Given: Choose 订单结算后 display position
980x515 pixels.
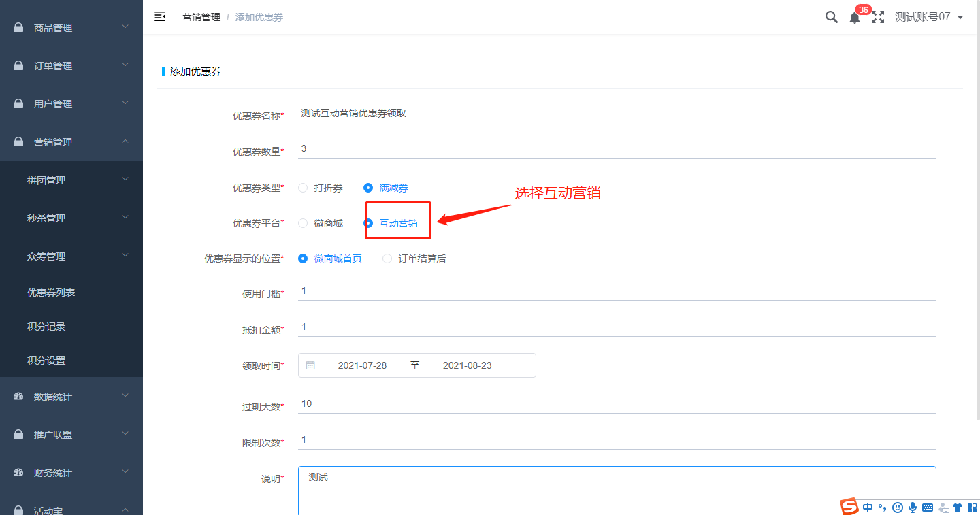Looking at the screenshot, I should pyautogui.click(x=387, y=259).
